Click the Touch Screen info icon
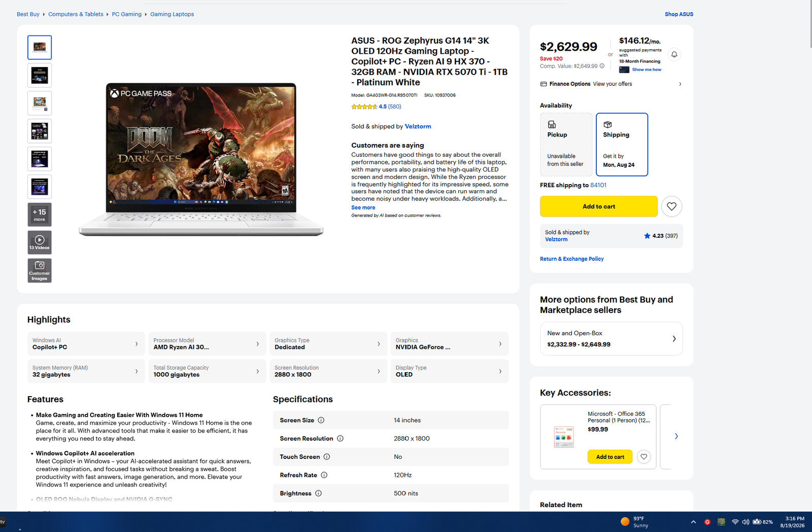This screenshot has height=532, width=812. point(327,456)
